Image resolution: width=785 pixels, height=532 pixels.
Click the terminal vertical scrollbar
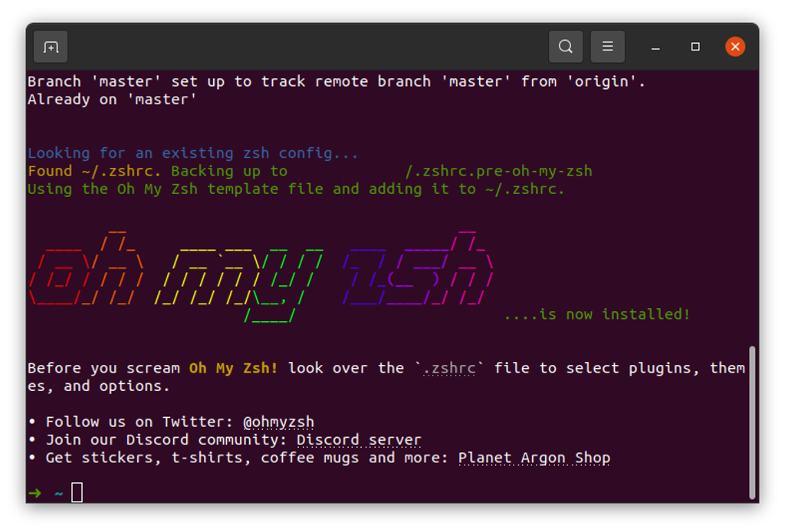751,422
